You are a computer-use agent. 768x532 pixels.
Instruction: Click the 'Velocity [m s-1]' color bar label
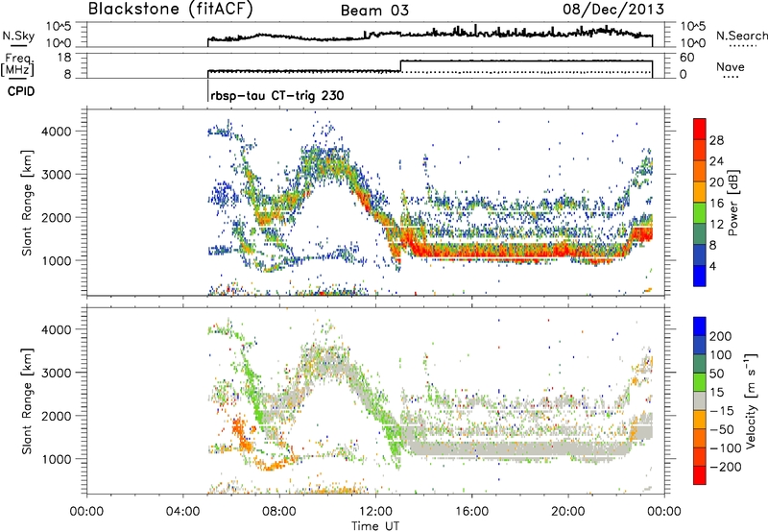pos(750,400)
